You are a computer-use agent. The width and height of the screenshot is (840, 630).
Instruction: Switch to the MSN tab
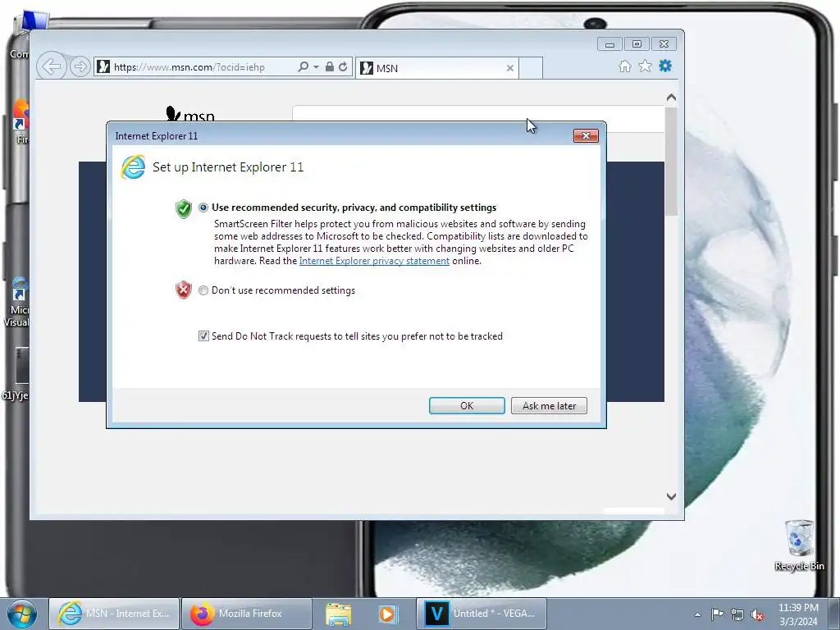[x=436, y=68]
